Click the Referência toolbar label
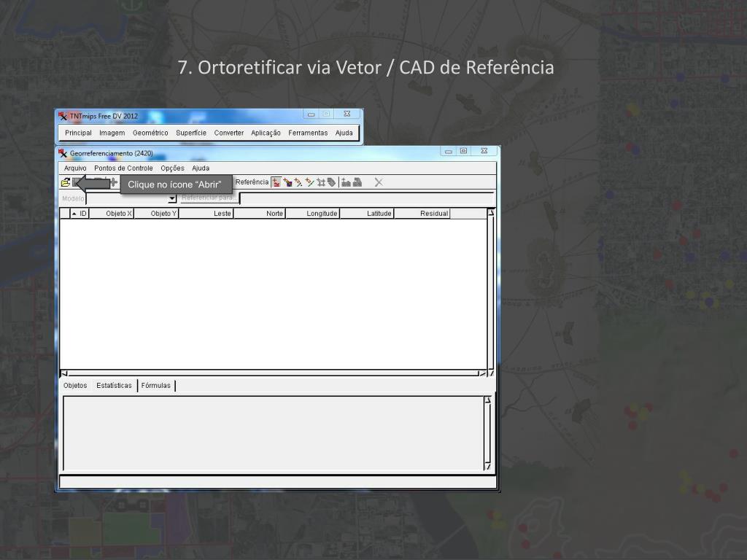Image resolution: width=747 pixels, height=560 pixels. coord(252,182)
